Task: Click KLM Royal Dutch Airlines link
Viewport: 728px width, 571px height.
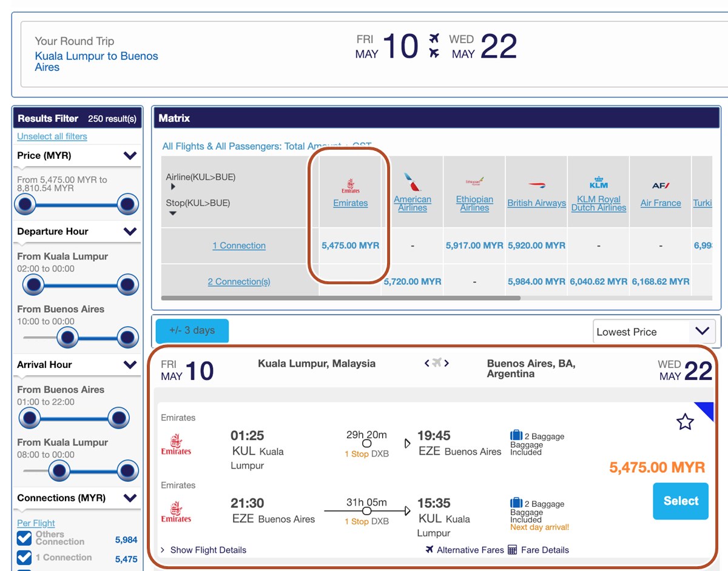Action: (x=599, y=203)
